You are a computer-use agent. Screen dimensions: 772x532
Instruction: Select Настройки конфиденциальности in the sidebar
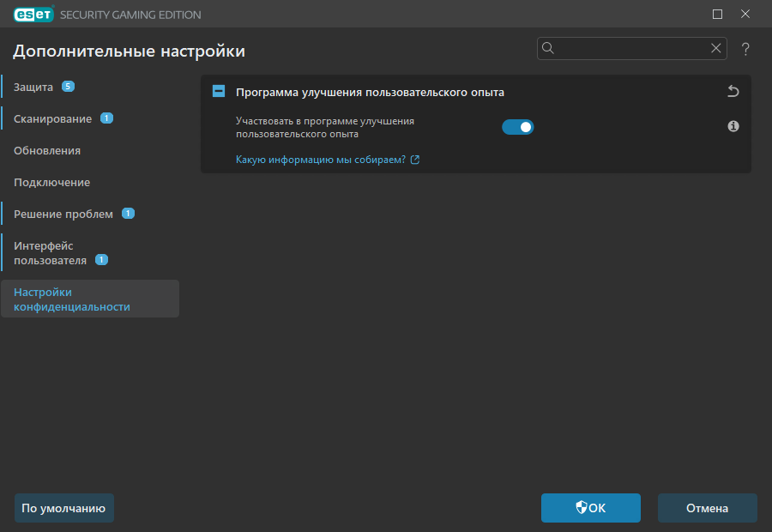pyautogui.click(x=90, y=299)
